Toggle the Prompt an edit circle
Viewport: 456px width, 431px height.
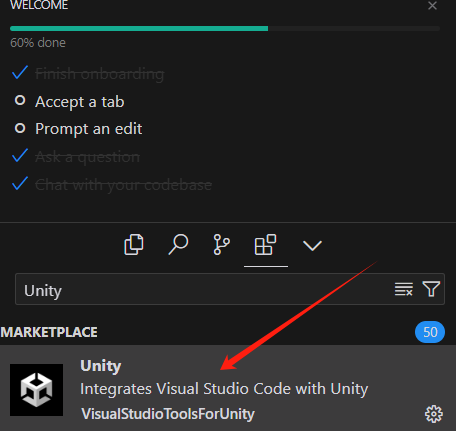coord(20,128)
